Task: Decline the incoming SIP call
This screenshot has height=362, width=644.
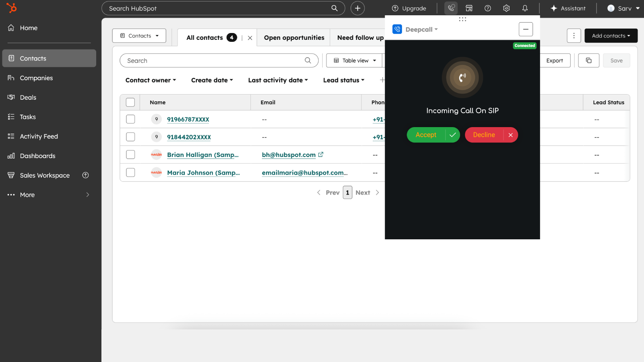Action: pyautogui.click(x=491, y=135)
